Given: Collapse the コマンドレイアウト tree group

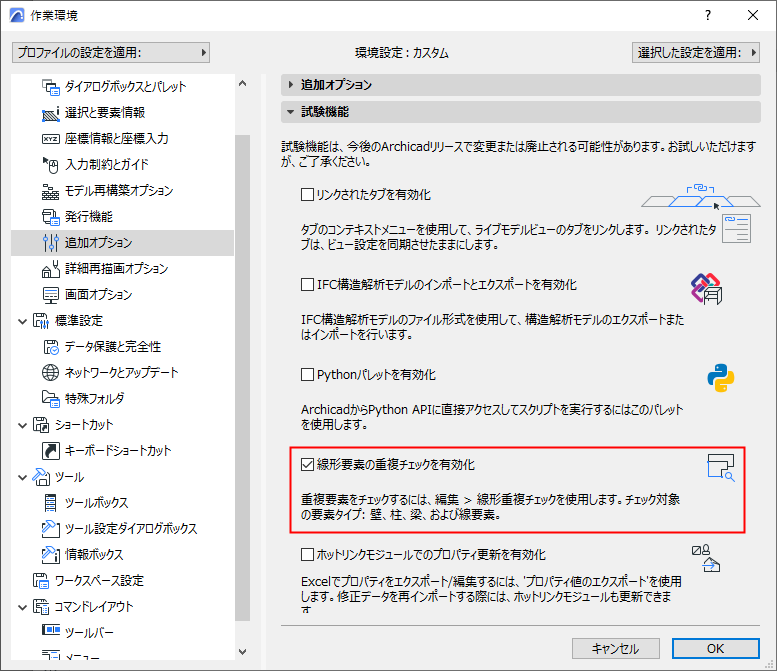Looking at the screenshot, I should point(22,608).
